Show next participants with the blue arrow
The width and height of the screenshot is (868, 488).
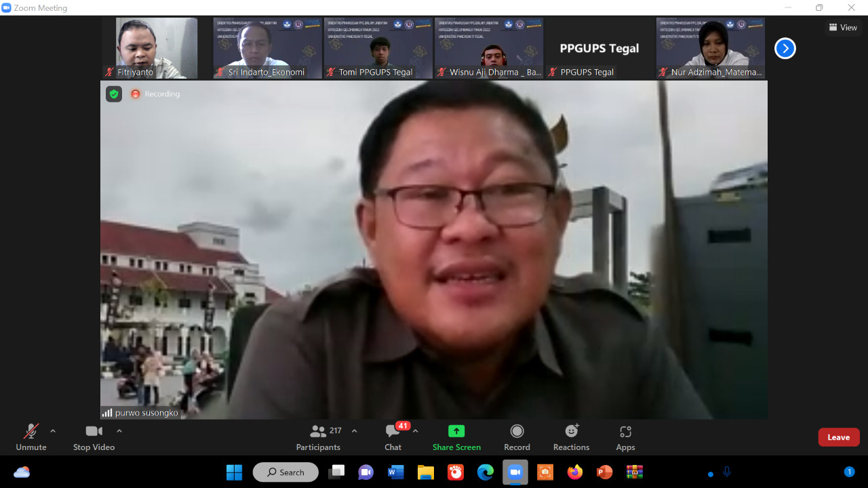tap(785, 49)
